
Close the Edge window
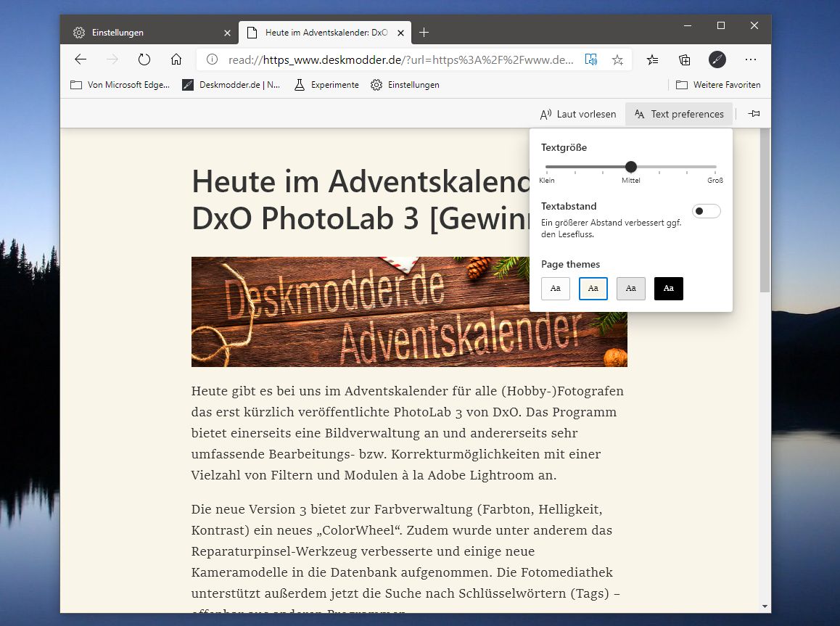[x=754, y=25]
